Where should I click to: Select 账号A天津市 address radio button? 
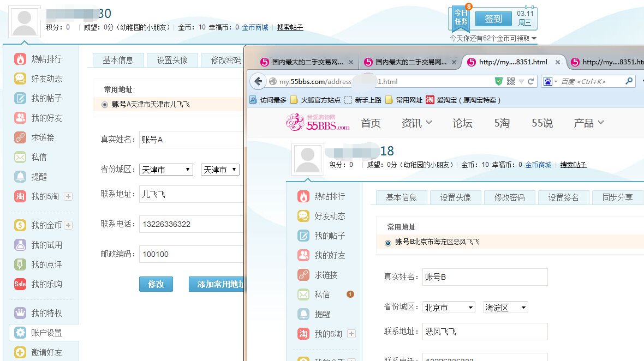pos(105,105)
